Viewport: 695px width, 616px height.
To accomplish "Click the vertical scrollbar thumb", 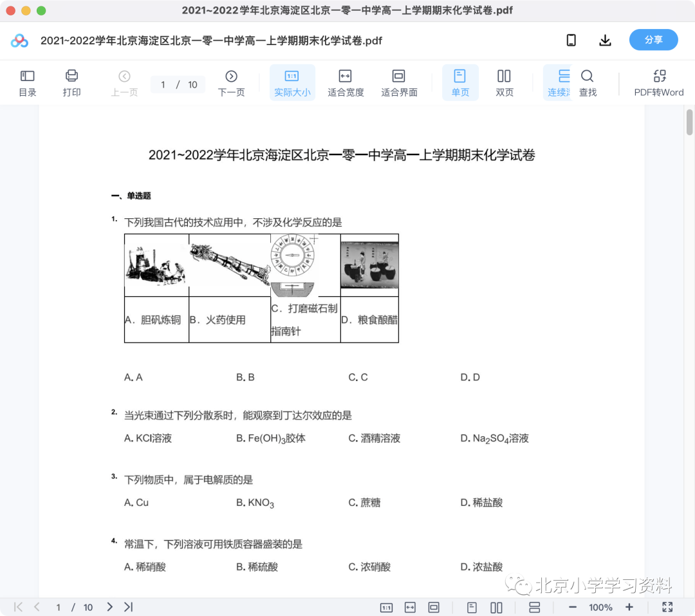I will (x=689, y=122).
